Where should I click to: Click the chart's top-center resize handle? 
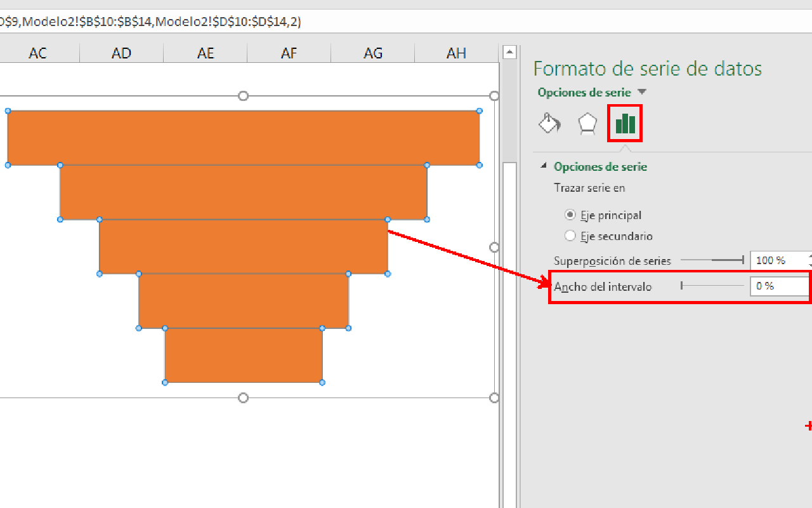click(243, 96)
